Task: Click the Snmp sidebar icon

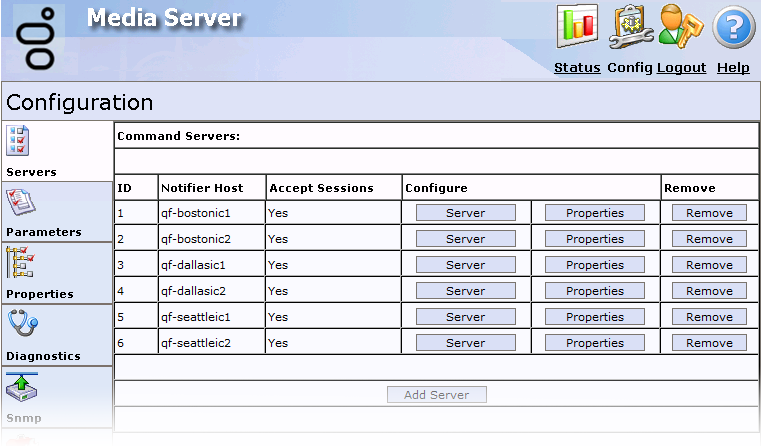Action: 22,387
